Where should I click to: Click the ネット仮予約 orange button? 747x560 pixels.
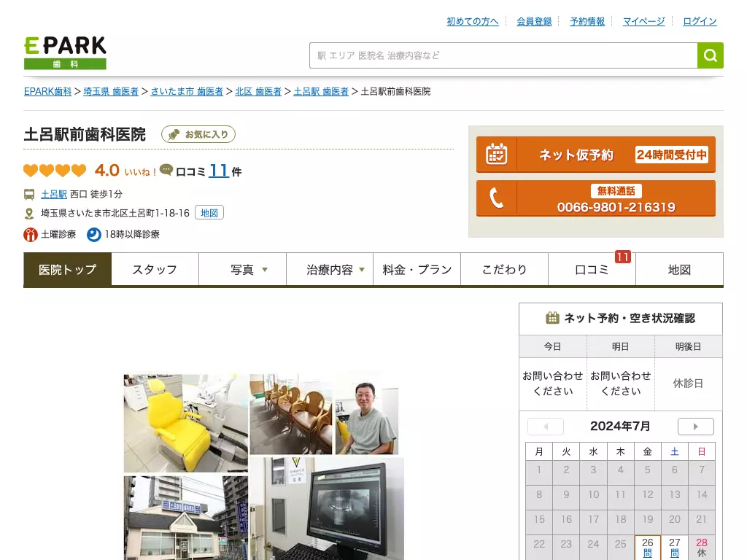(596, 155)
